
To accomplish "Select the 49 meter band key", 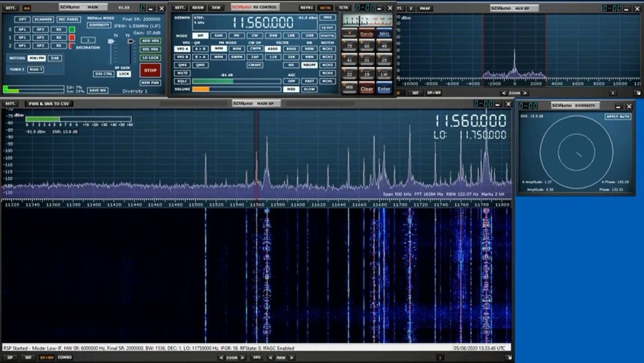I will [384, 45].
